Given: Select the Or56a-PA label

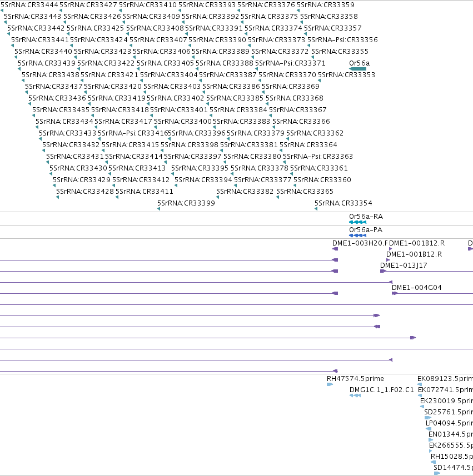Looking at the screenshot, I should coord(366,230).
